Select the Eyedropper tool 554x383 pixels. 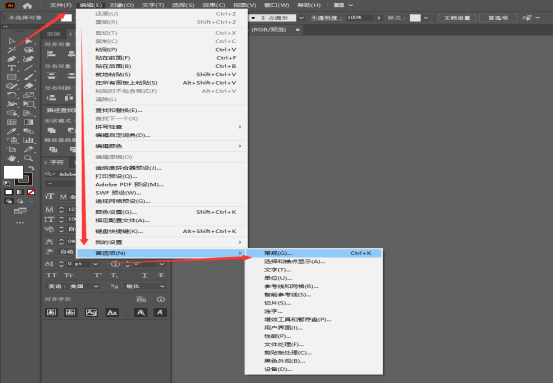coord(12,131)
